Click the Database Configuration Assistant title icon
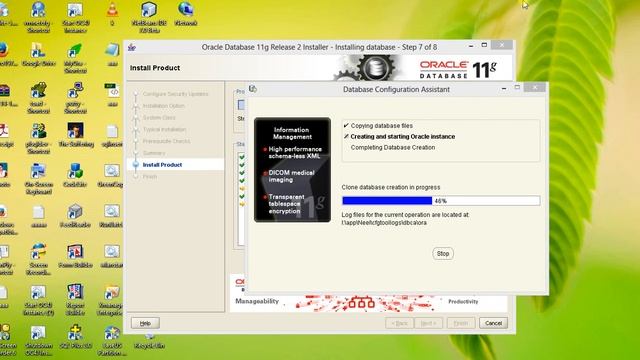The width and height of the screenshot is (640, 360). point(253,89)
